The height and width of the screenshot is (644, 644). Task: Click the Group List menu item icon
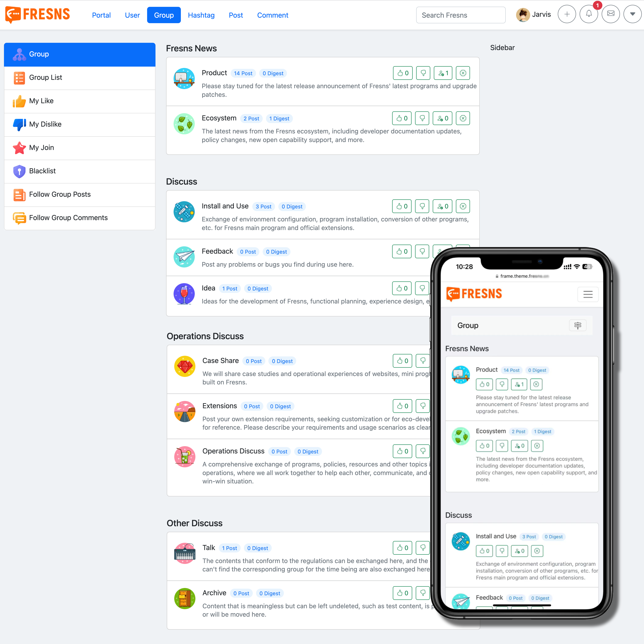pyautogui.click(x=19, y=77)
